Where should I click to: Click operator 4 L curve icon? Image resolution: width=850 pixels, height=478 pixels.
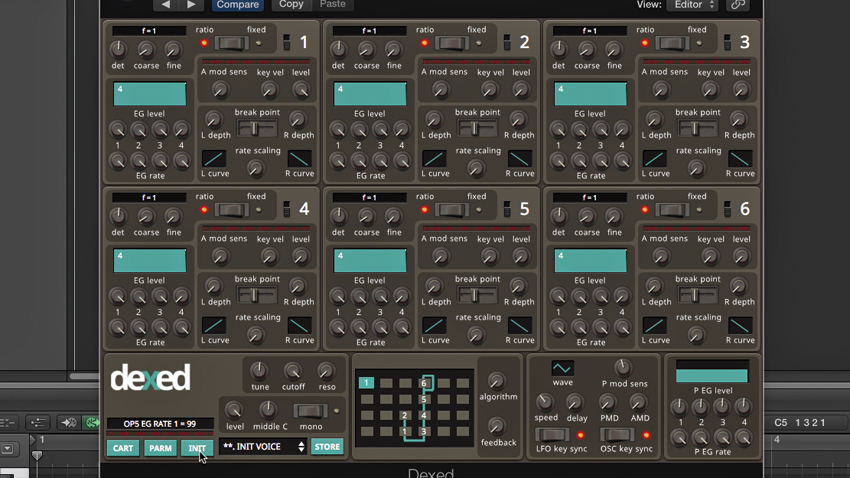click(214, 326)
